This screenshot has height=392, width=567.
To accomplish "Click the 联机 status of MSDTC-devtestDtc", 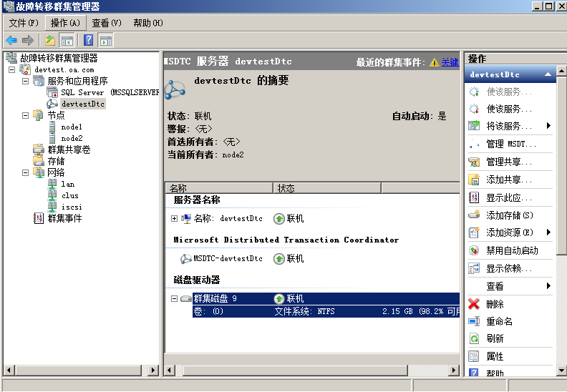I will (x=295, y=258).
